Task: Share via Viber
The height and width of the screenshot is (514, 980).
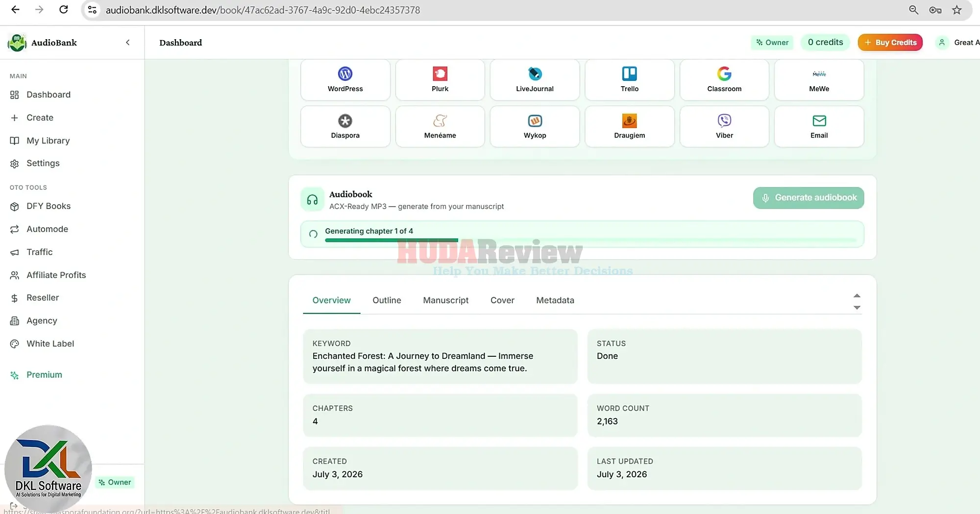Action: [724, 127]
